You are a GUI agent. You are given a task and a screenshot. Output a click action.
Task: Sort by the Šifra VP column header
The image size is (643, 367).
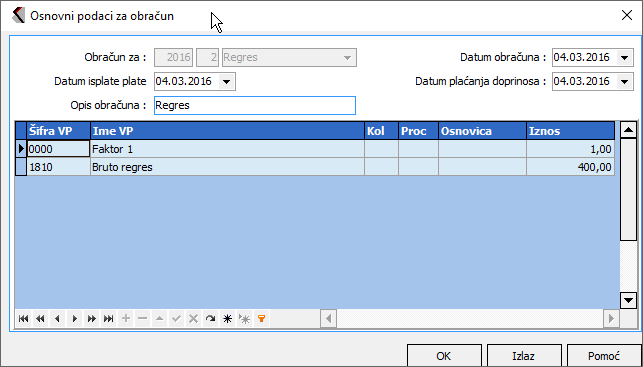click(59, 131)
